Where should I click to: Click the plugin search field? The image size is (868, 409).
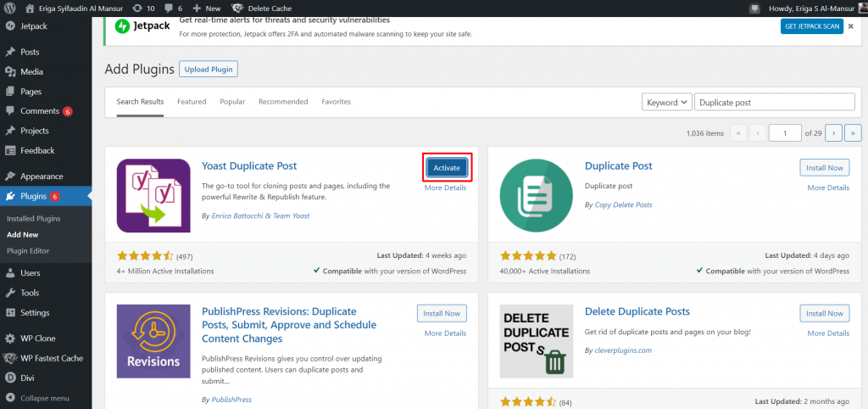pyautogui.click(x=775, y=103)
